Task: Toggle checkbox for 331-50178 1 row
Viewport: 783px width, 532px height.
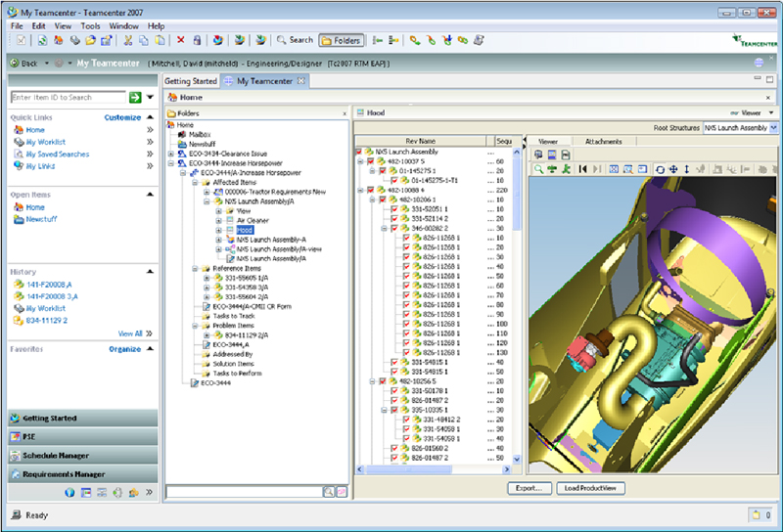Action: [x=394, y=391]
